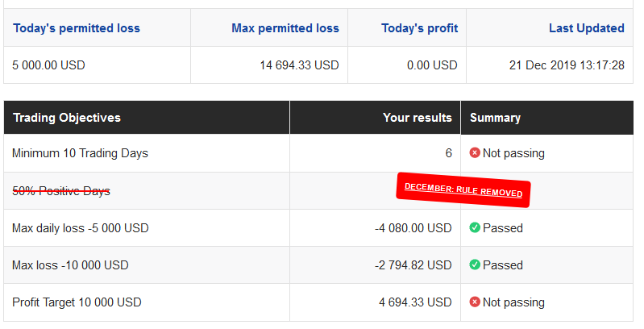This screenshot has width=644, height=329.
Task: Select the 4 694.33 USD profit result
Action: (x=415, y=302)
